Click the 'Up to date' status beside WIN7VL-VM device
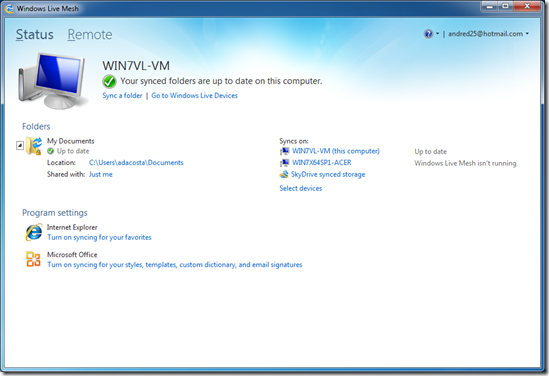This screenshot has height=376, width=549. [431, 152]
